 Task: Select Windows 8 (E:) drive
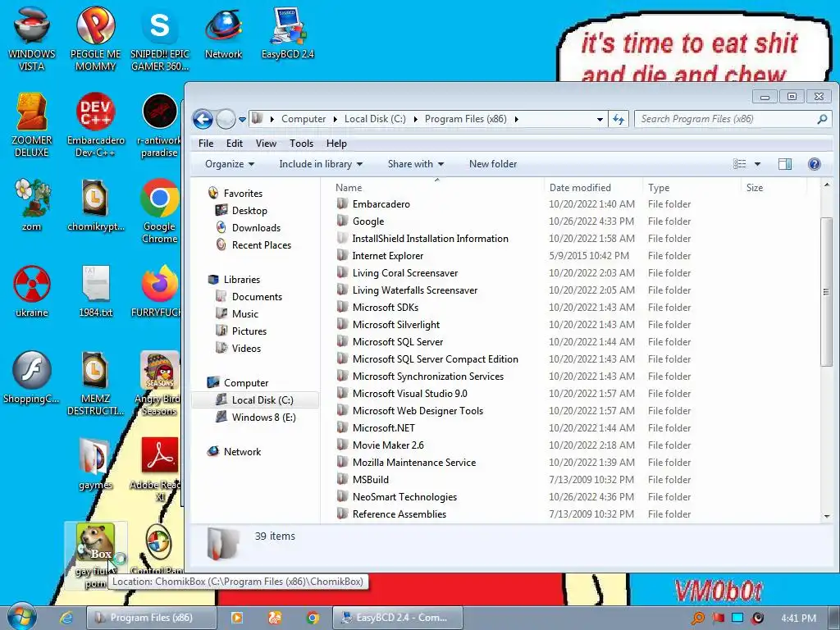click(x=263, y=418)
